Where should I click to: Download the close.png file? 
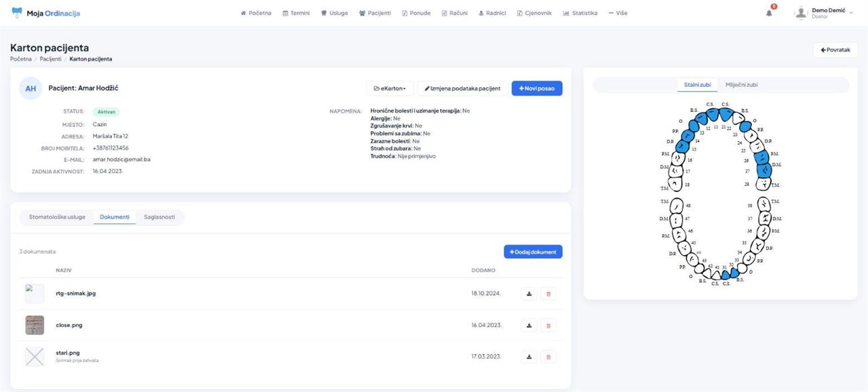click(x=530, y=325)
